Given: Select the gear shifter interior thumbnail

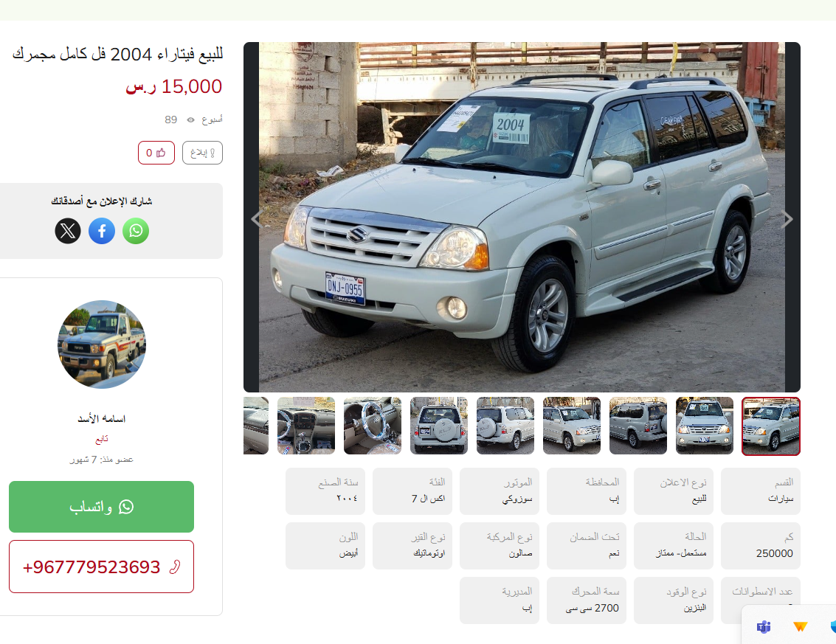Looking at the screenshot, I should point(306,426).
